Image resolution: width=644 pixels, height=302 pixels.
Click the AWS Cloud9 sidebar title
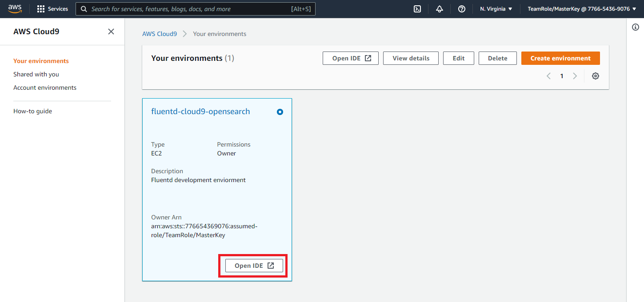36,32
